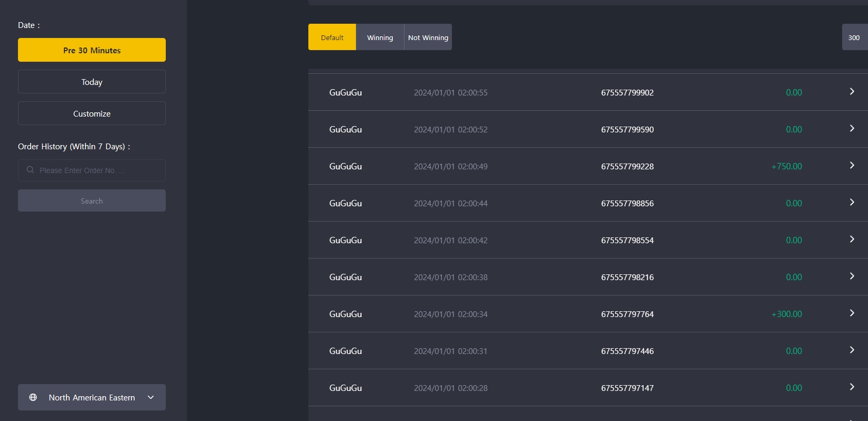Click the magnifier icon in order search field
868x421 pixels.
(30, 170)
